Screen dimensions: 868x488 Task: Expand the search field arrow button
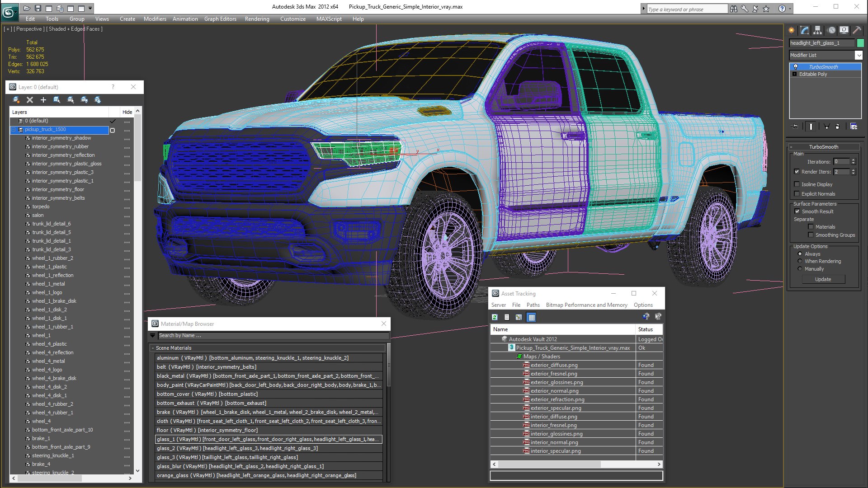(643, 9)
